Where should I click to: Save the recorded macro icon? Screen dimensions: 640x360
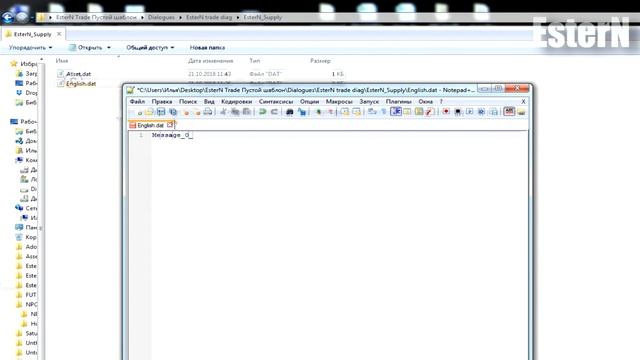(493, 111)
